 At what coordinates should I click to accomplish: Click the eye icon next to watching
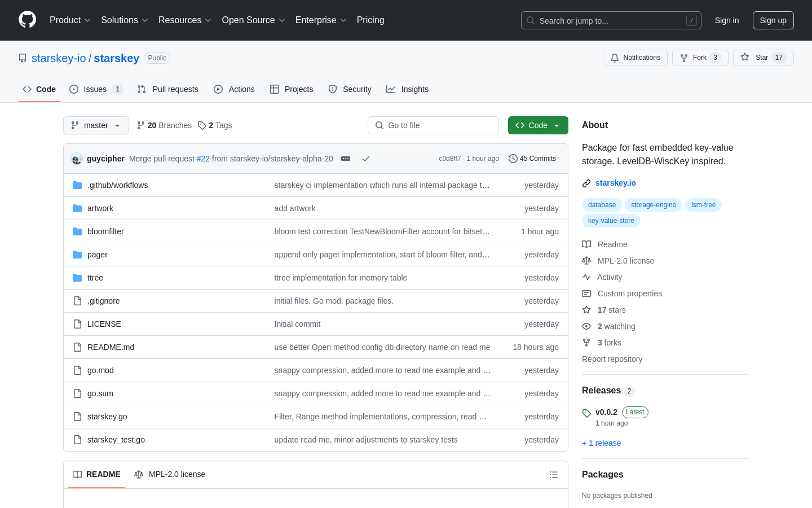(586, 326)
